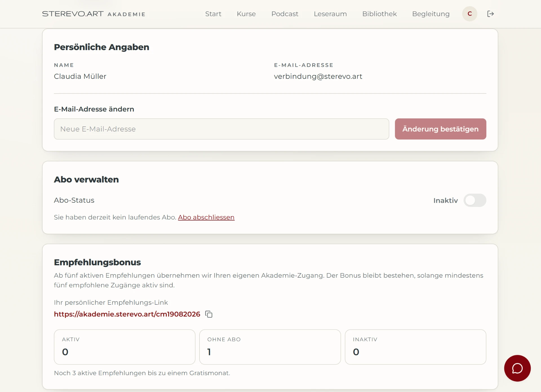Click the logout arrow icon
541x392 pixels.
pos(491,14)
